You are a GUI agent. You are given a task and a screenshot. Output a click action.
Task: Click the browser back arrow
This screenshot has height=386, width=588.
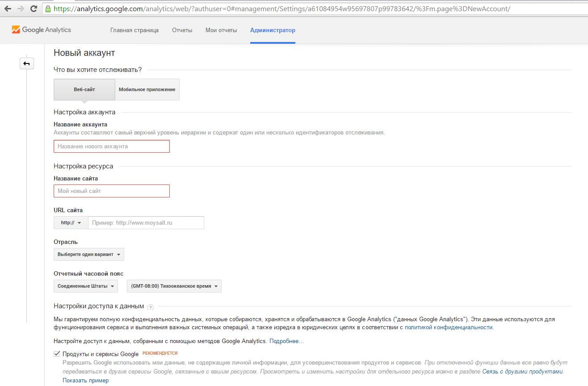coord(7,8)
